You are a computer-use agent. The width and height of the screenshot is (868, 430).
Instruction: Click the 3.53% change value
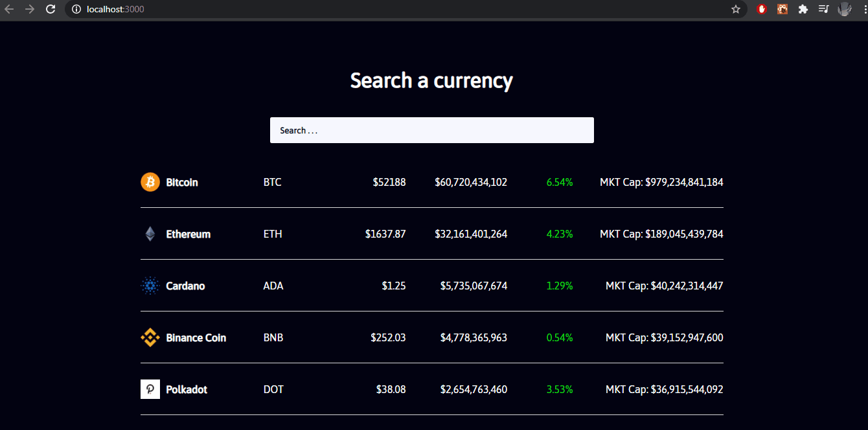click(560, 390)
